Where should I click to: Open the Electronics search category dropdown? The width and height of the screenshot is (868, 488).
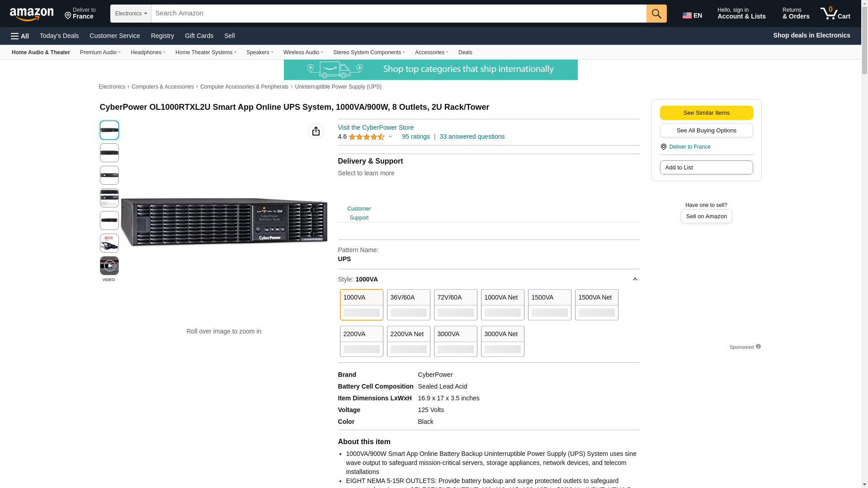click(131, 14)
